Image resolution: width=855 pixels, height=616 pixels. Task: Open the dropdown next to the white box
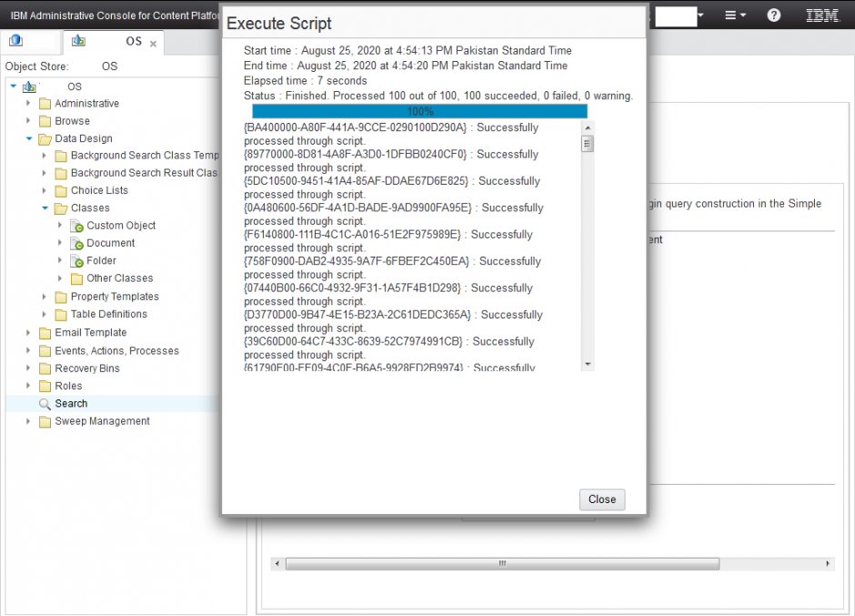tap(700, 15)
